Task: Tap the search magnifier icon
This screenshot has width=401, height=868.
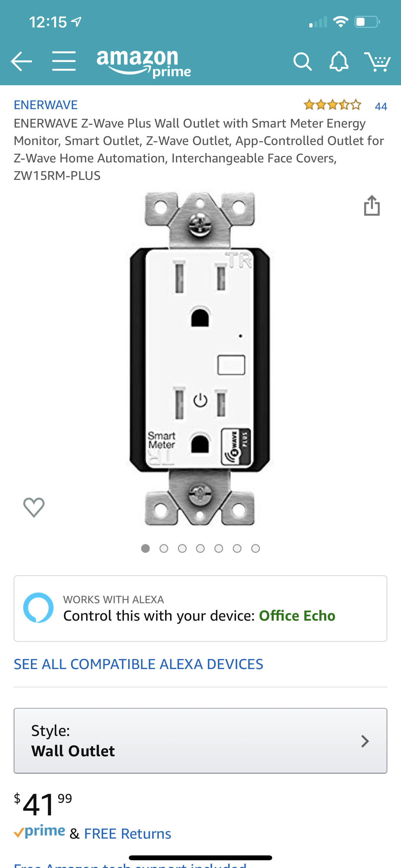Action: pos(302,62)
